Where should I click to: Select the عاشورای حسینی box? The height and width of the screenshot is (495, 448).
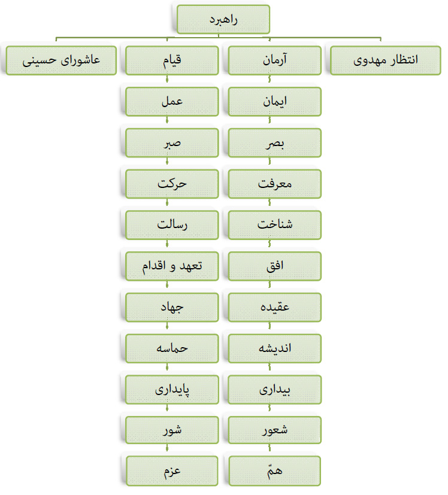tap(61, 60)
